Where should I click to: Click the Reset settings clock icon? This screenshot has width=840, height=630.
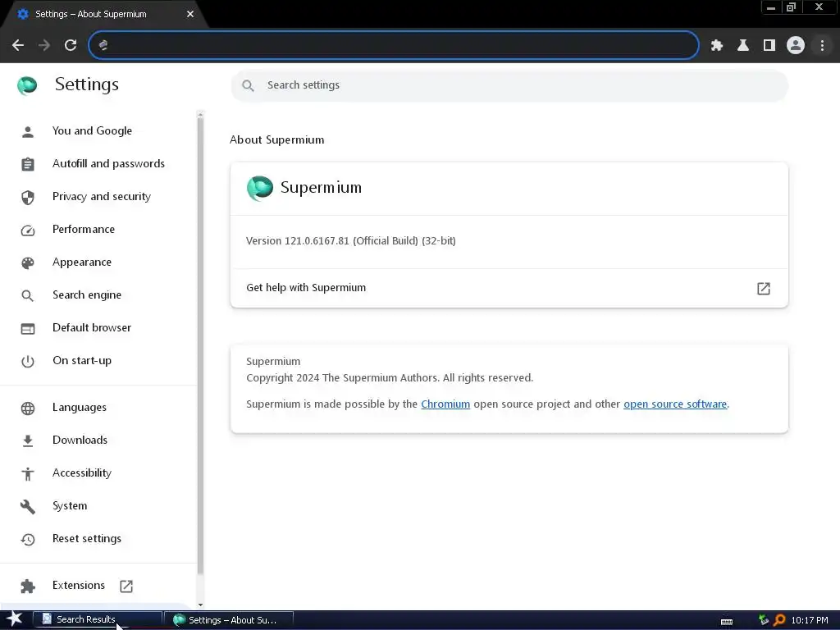click(28, 540)
